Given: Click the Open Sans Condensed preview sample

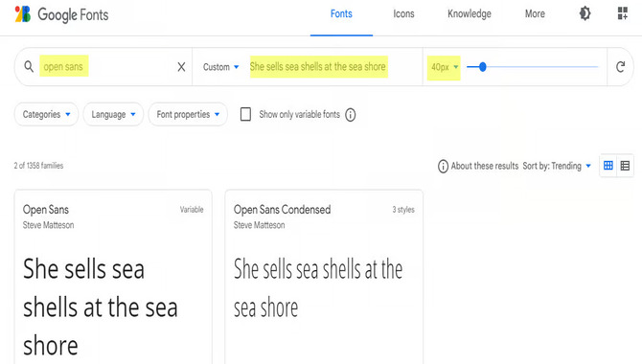Looking at the screenshot, I should [318, 288].
